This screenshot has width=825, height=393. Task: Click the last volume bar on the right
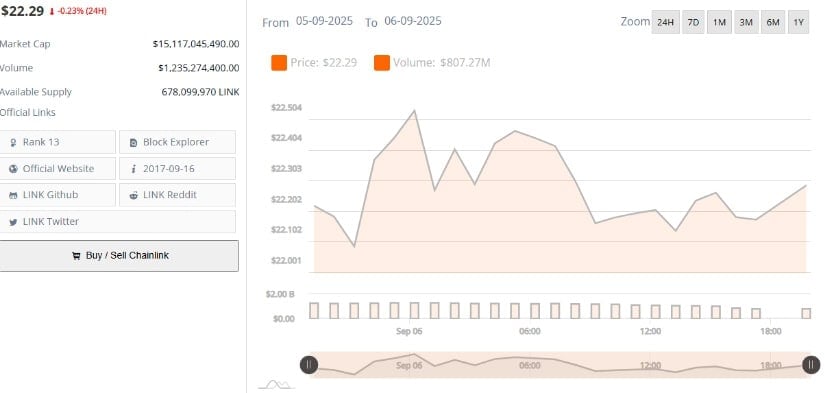click(806, 314)
